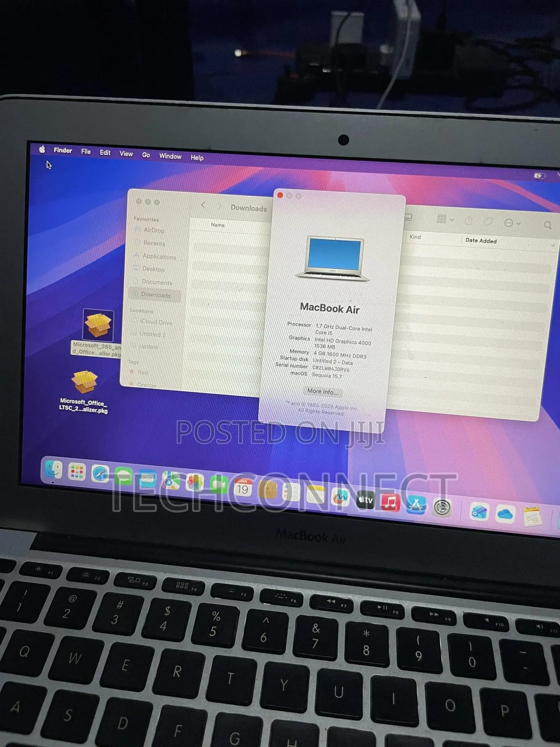
Task: Open the File menu
Action: [x=86, y=151]
